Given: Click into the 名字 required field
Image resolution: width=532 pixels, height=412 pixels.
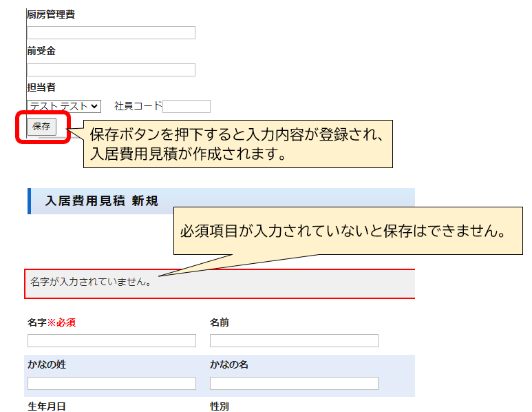Looking at the screenshot, I should [111, 340].
